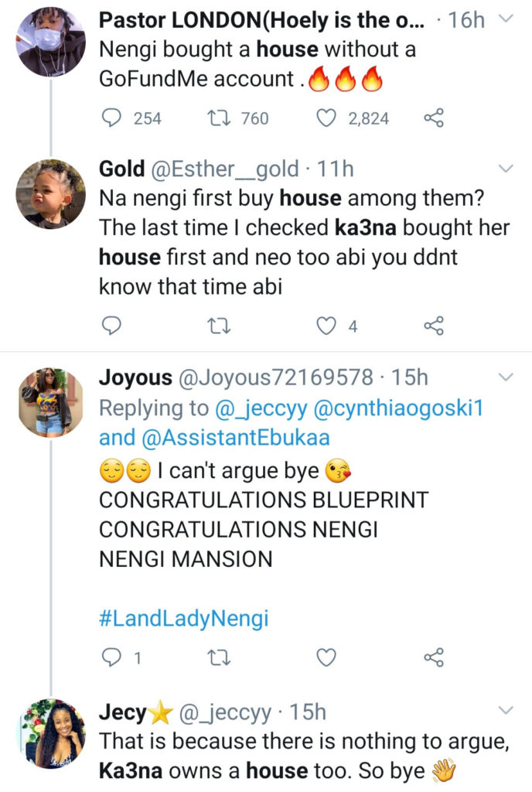Viewport: 532px width, 792px height.
Task: Open the options chevron on Joyous's tweet
Action: pos(506,377)
